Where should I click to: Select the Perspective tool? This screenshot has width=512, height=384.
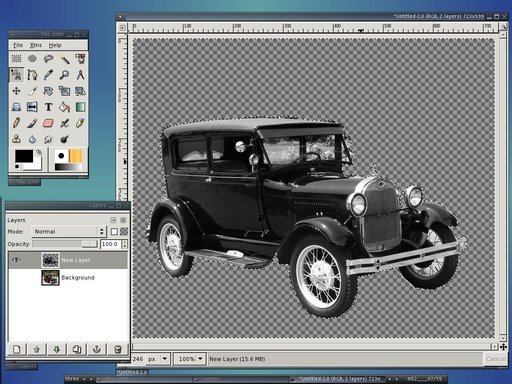(x=16, y=107)
